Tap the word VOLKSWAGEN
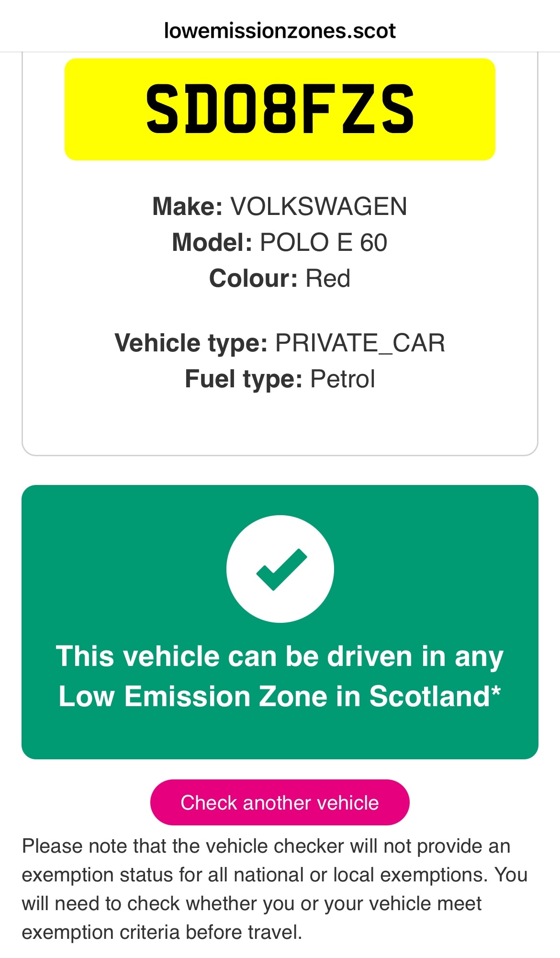This screenshot has height=958, width=560. pyautogui.click(x=319, y=206)
